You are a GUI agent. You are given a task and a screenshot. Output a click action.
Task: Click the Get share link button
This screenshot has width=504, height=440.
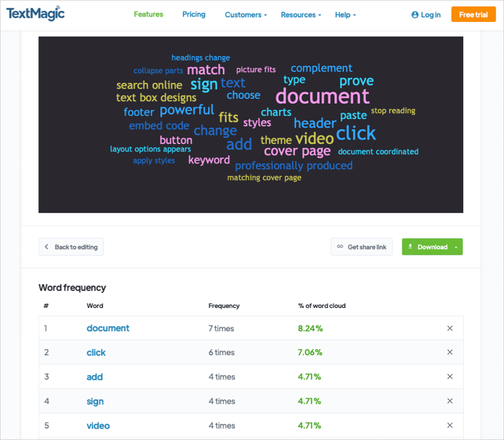pyautogui.click(x=361, y=246)
